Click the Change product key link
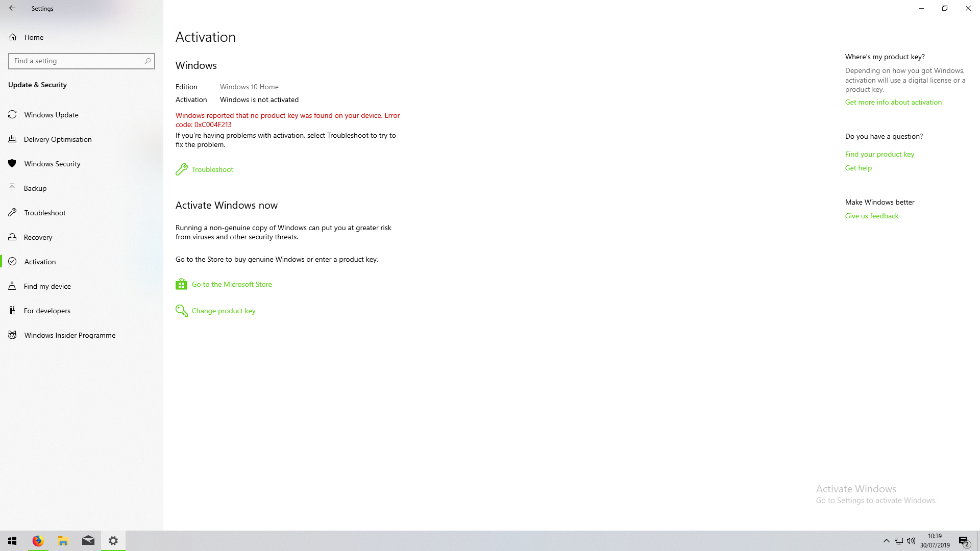Image resolution: width=980 pixels, height=551 pixels. coord(224,311)
